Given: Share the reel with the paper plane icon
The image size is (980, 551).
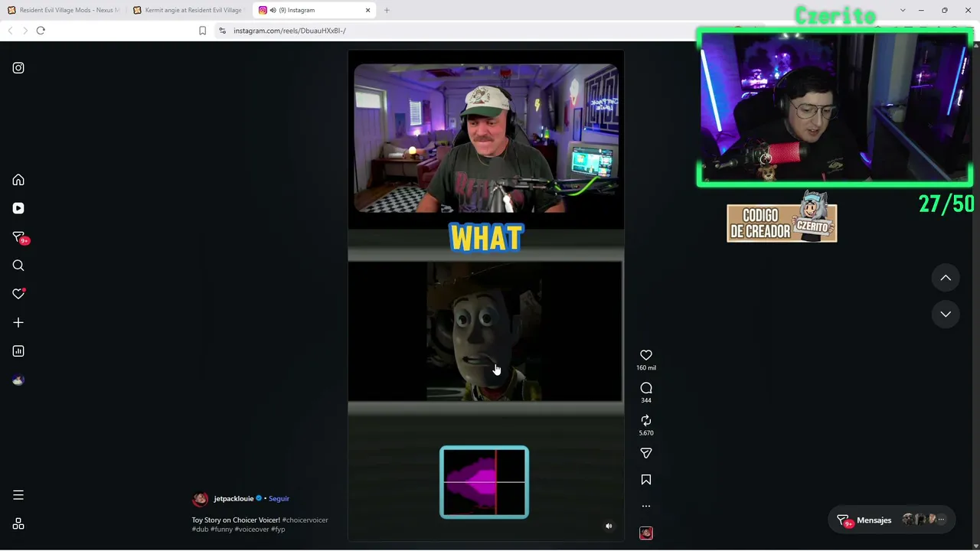Looking at the screenshot, I should (646, 453).
